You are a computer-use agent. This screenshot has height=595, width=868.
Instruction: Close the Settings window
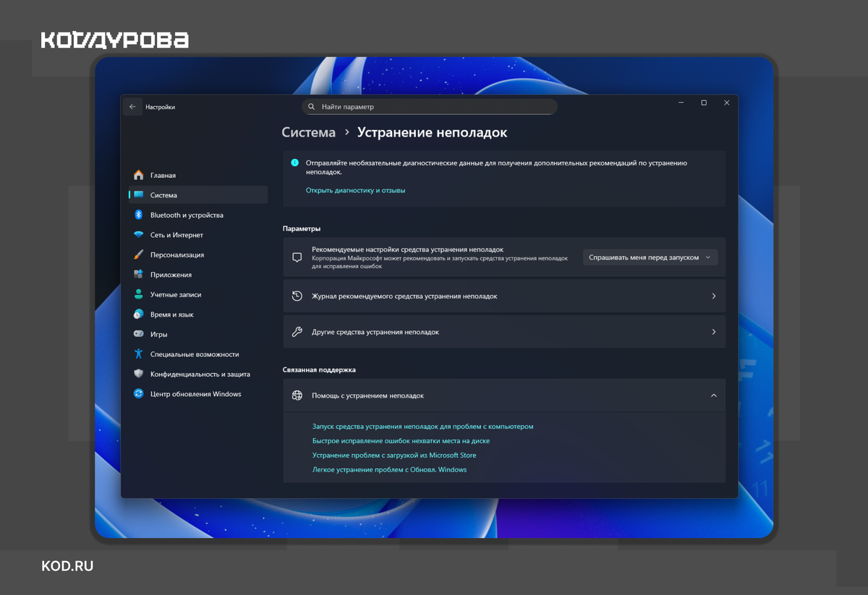[x=727, y=103]
